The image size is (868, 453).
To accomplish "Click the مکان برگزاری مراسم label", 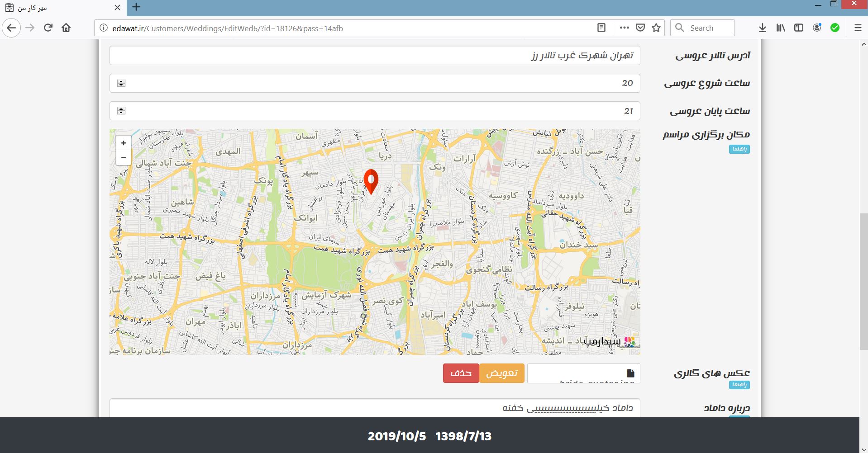I will (706, 135).
